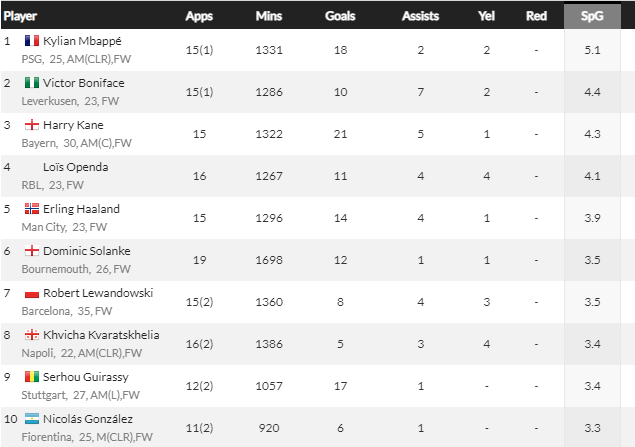Image resolution: width=635 pixels, height=447 pixels.
Task: Click the Georgia flag beside Khvicha Kvaratskhelia
Action: pos(31,336)
